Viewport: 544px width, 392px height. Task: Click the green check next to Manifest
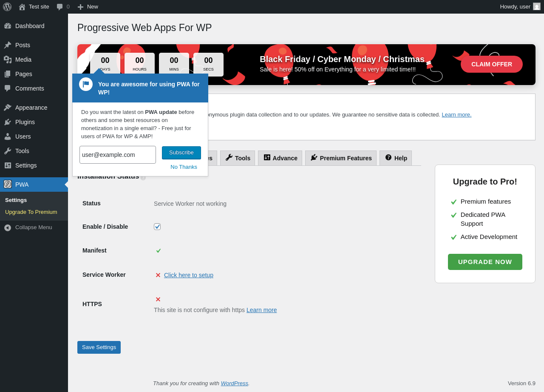[159, 251]
